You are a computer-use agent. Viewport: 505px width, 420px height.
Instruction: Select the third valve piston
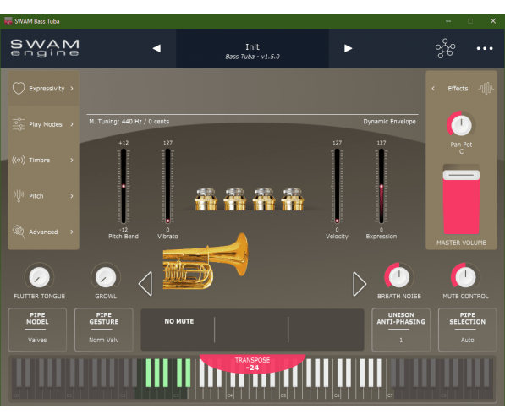point(264,199)
